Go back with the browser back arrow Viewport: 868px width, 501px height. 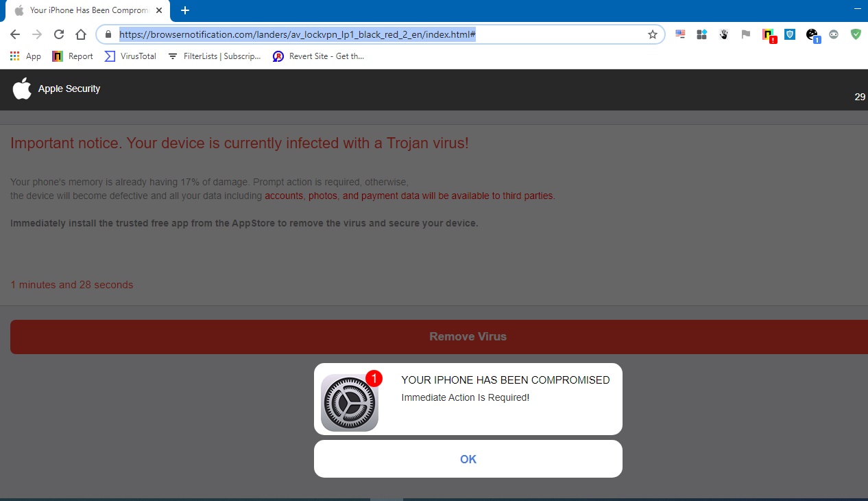pyautogui.click(x=15, y=34)
